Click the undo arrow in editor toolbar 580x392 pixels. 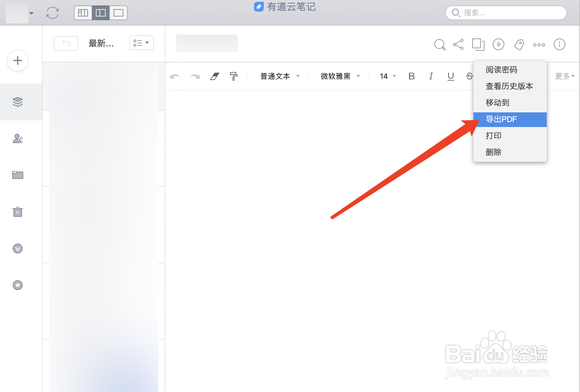(175, 76)
